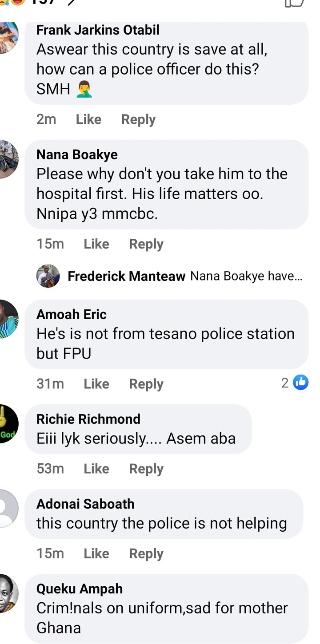
Task: Open Richie Richmond's avatar image
Action: (x=8, y=424)
